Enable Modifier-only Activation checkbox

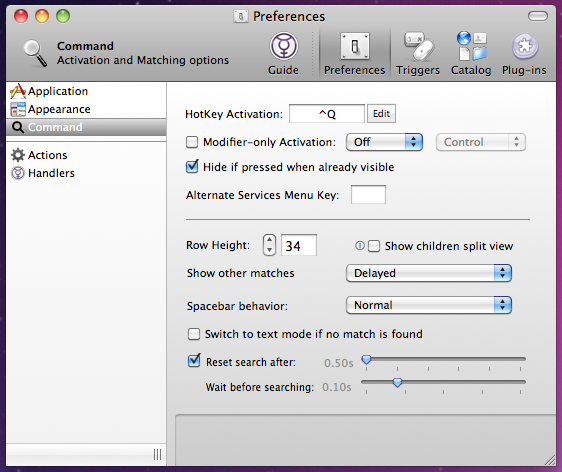192,142
